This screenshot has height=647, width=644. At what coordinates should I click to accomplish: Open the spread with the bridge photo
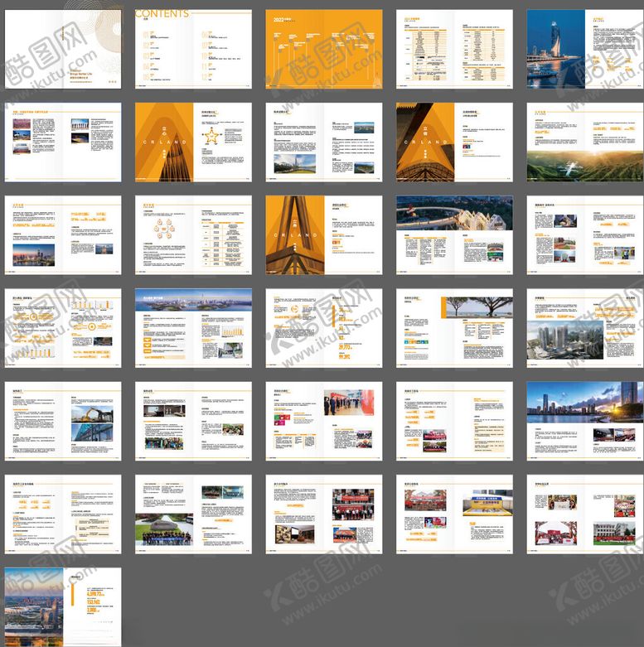pyautogui.click(x=324, y=142)
